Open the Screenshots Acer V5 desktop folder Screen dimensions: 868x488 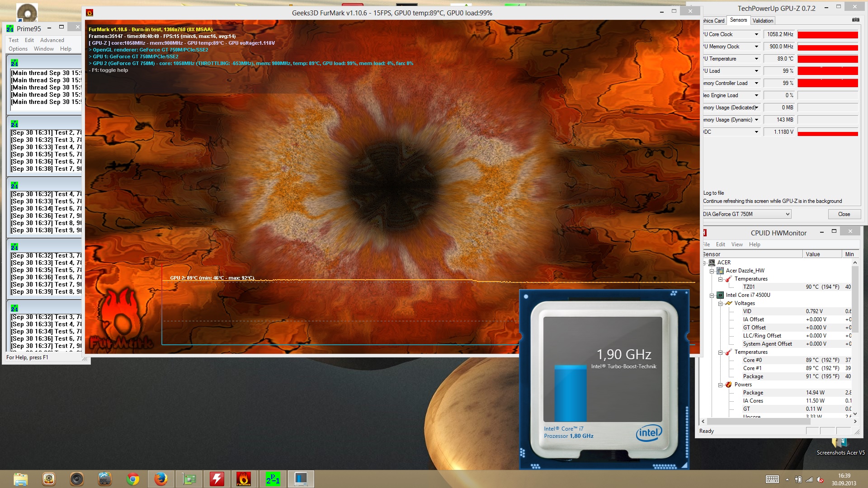pyautogui.click(x=840, y=447)
